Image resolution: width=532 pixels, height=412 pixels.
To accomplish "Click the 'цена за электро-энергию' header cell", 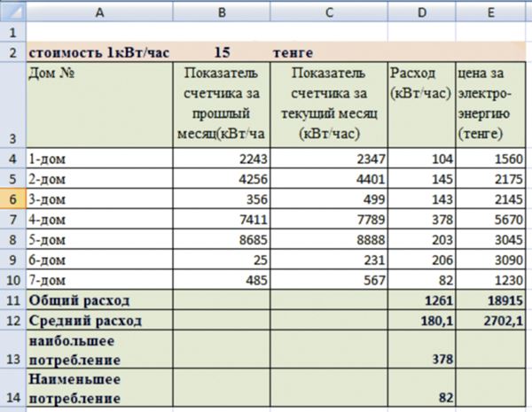I will (490, 105).
